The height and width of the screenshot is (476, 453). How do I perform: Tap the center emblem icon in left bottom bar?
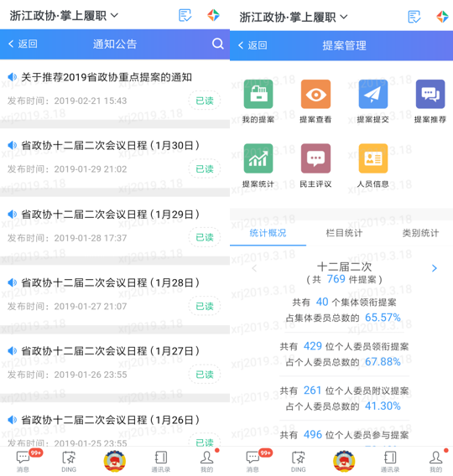(x=115, y=461)
